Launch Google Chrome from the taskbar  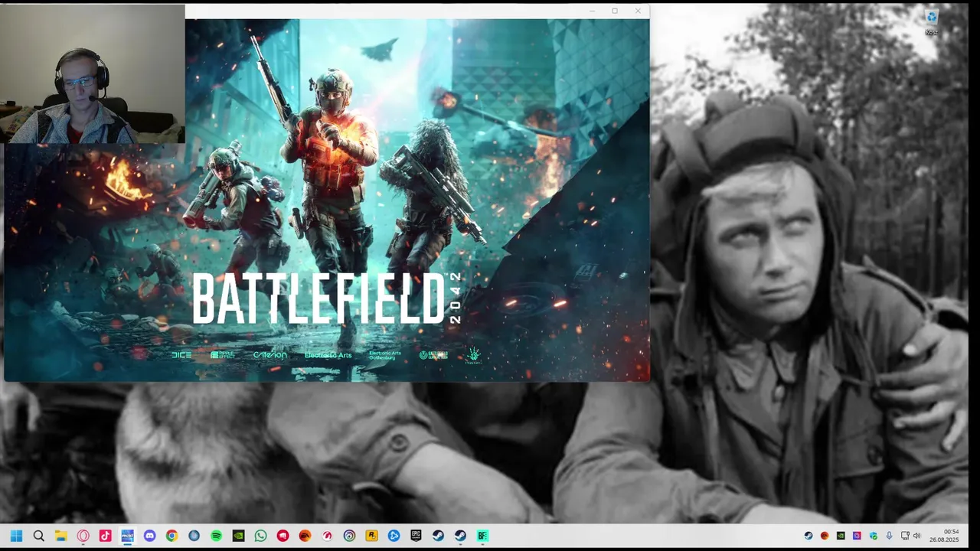[x=171, y=536]
